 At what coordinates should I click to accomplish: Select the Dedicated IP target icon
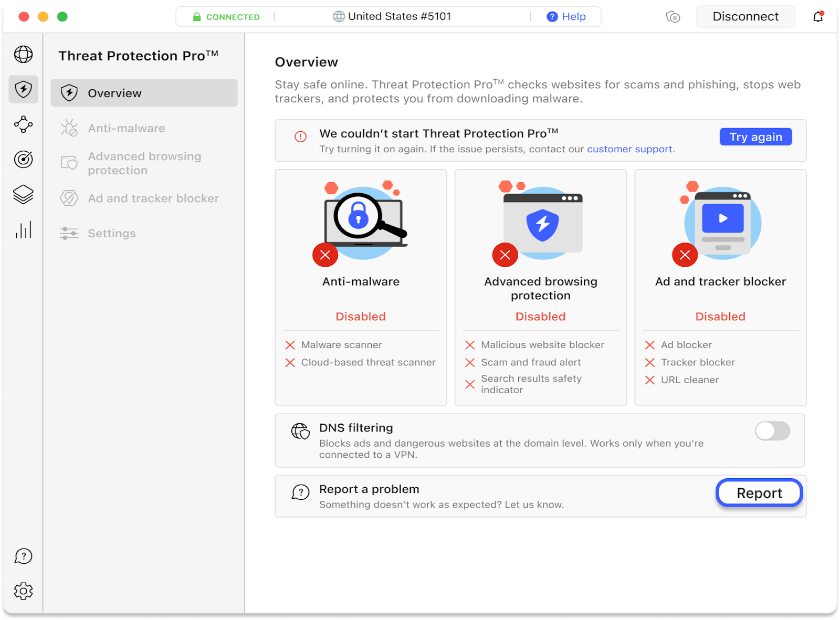tap(23, 160)
